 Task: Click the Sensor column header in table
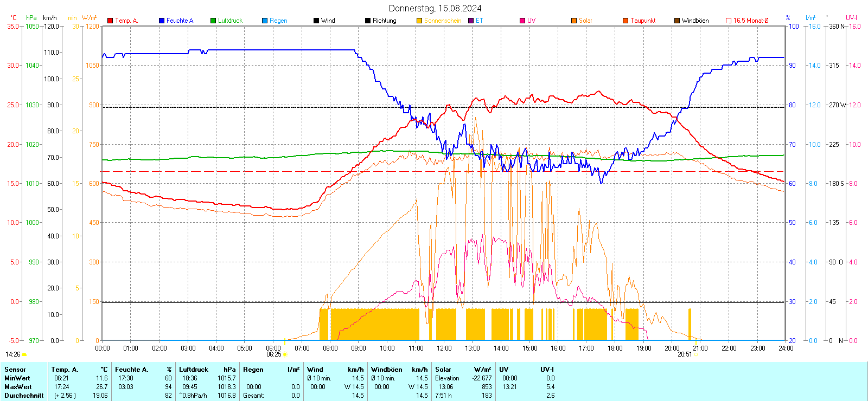tap(15, 370)
